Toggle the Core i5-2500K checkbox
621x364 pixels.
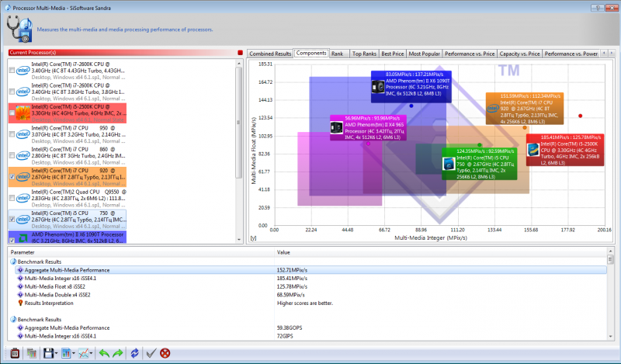click(12, 113)
